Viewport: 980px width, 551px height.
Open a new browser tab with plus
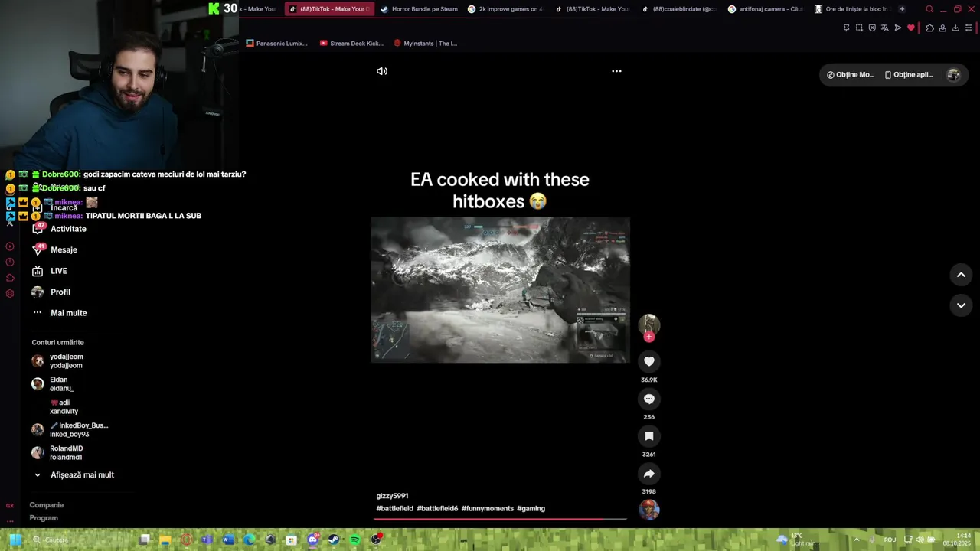pos(902,9)
